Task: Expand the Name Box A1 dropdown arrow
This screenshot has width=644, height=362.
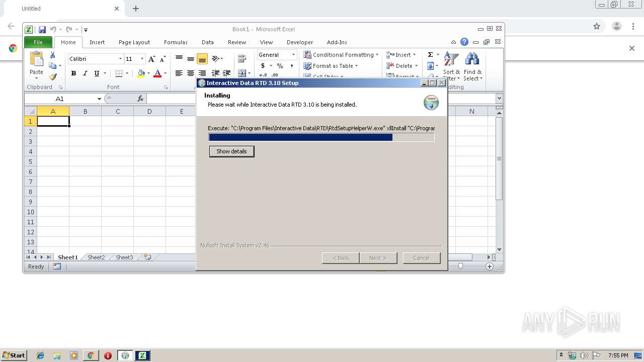Action: (x=99, y=99)
